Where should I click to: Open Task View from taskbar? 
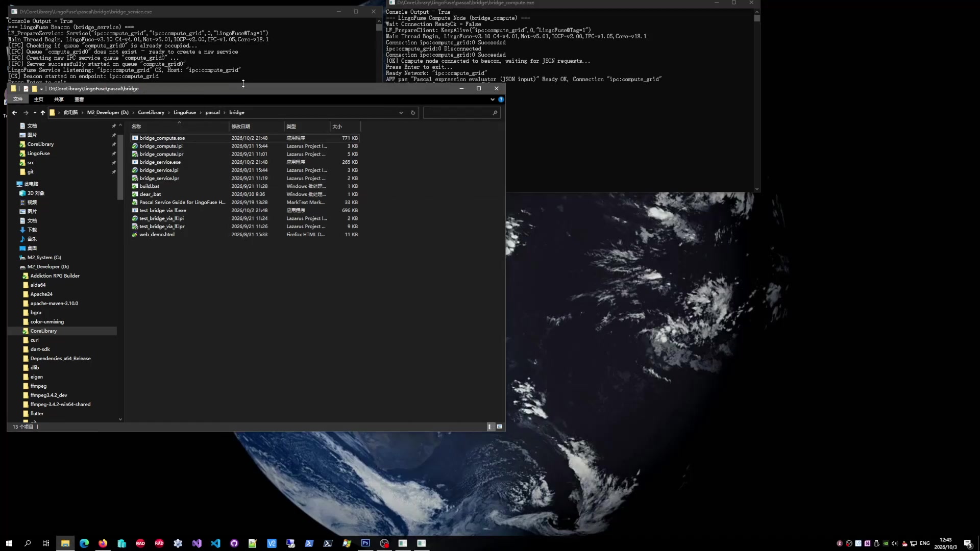[x=46, y=543]
